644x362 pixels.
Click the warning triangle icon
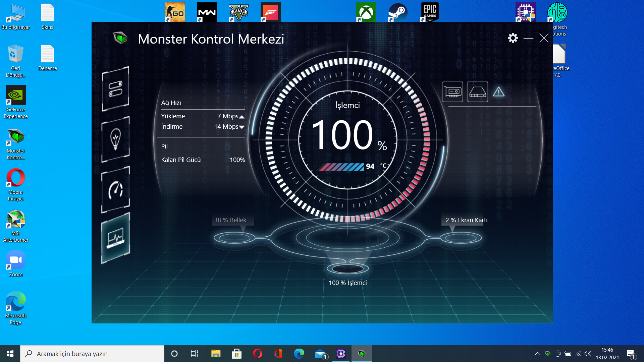(499, 92)
